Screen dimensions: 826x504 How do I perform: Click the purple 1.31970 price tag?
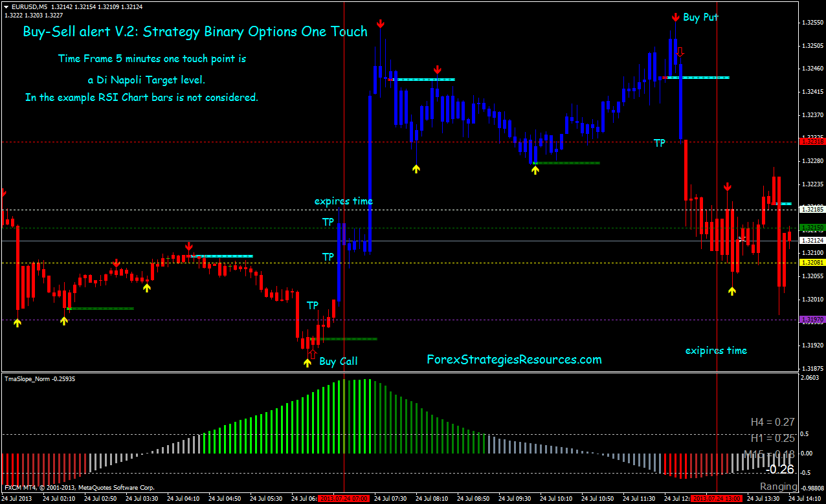(812, 320)
